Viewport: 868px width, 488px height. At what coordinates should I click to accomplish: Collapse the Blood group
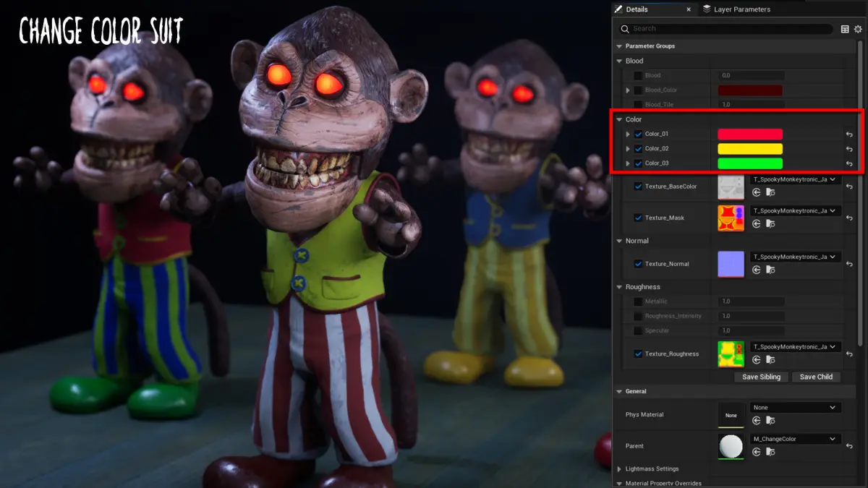pyautogui.click(x=619, y=61)
